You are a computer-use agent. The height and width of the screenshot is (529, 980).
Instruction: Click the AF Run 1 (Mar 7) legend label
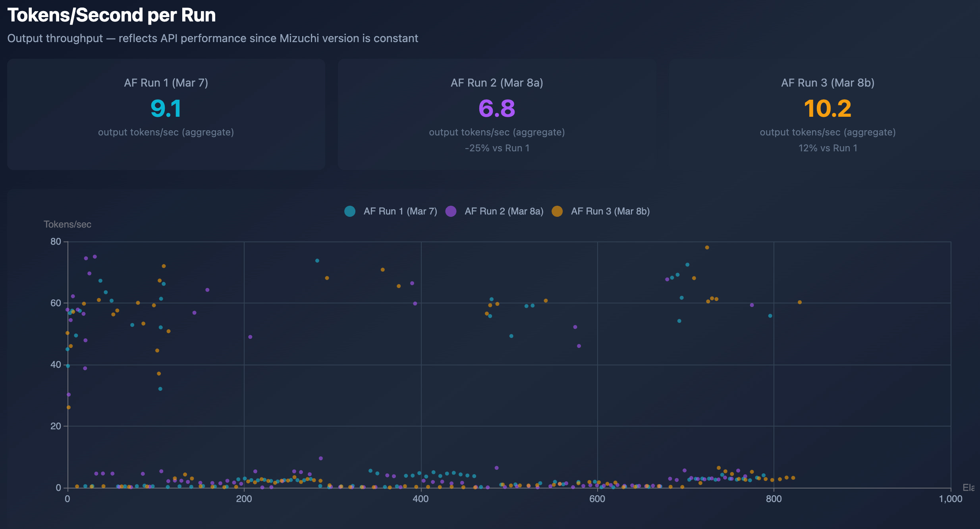click(400, 211)
